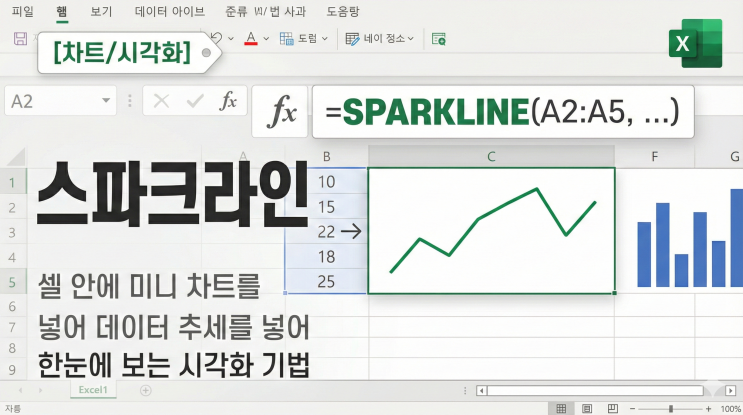Click the 네이 정소 toolbar icon
This screenshot has width=743, height=415.
(352, 39)
